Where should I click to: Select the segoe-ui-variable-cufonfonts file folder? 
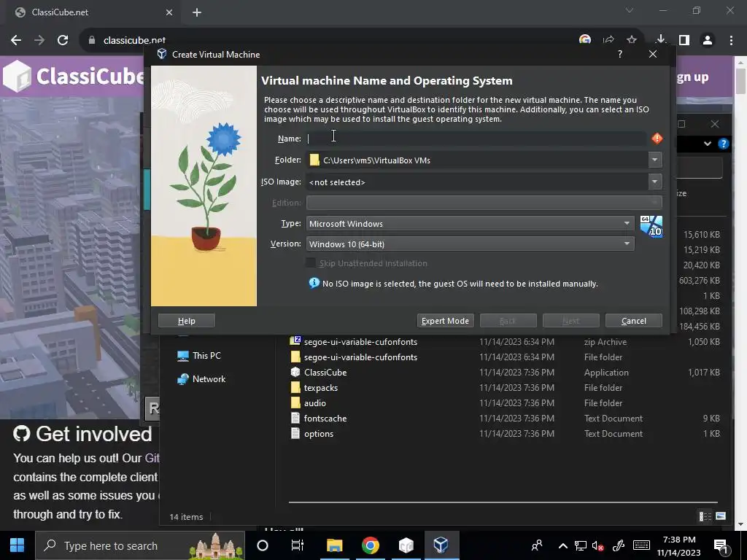[360, 357]
